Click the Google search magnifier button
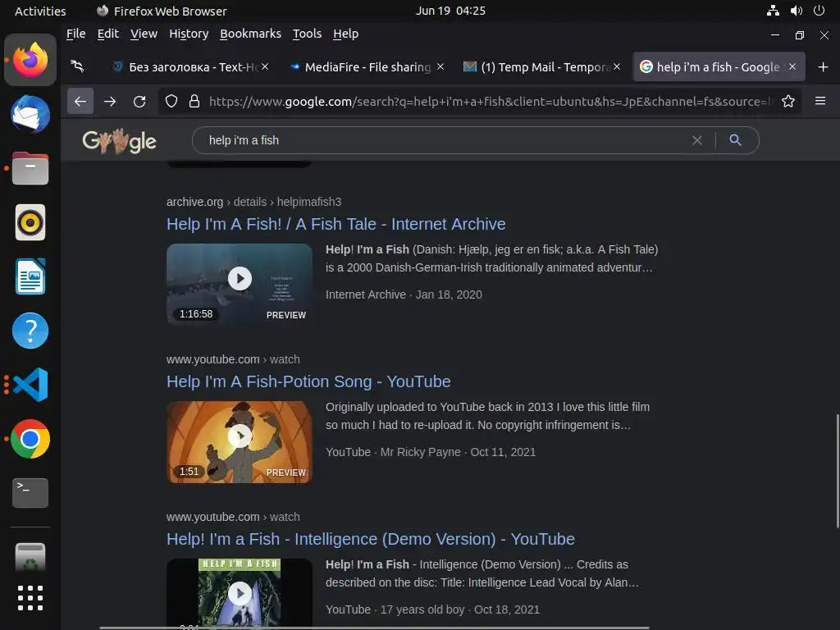This screenshot has width=840, height=630. point(736,140)
